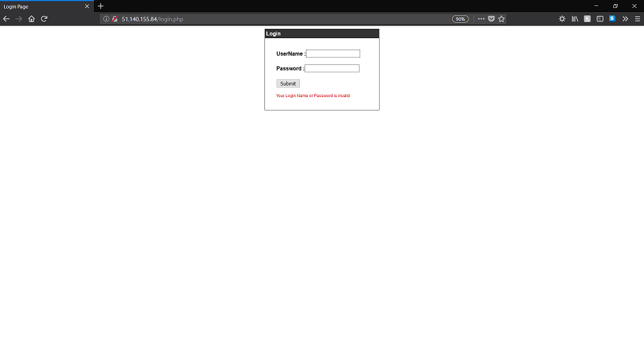Image resolution: width=644 pixels, height=345 pixels.
Task: Save page to Pocket
Action: click(491, 19)
